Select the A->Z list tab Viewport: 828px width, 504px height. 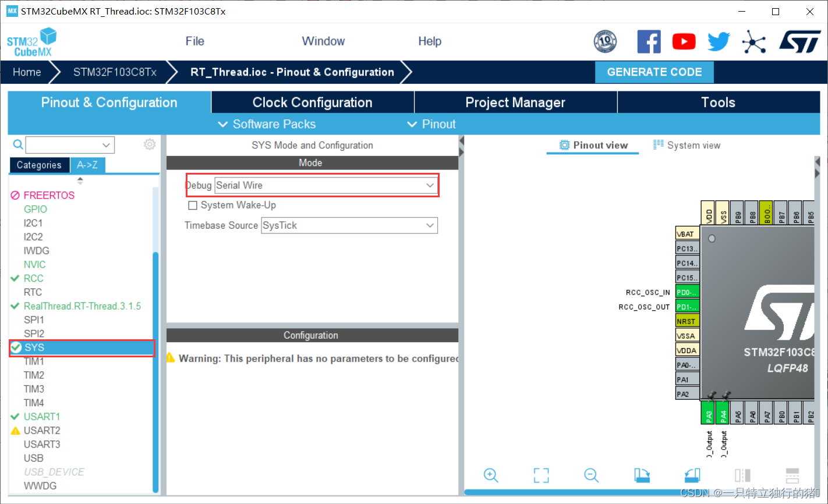87,165
